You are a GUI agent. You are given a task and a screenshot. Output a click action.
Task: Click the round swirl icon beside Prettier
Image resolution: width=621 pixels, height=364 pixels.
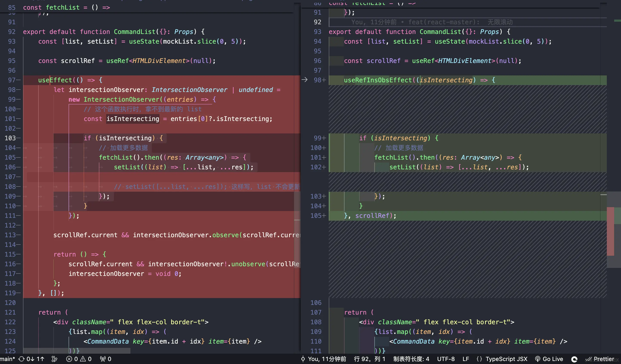tap(574, 359)
